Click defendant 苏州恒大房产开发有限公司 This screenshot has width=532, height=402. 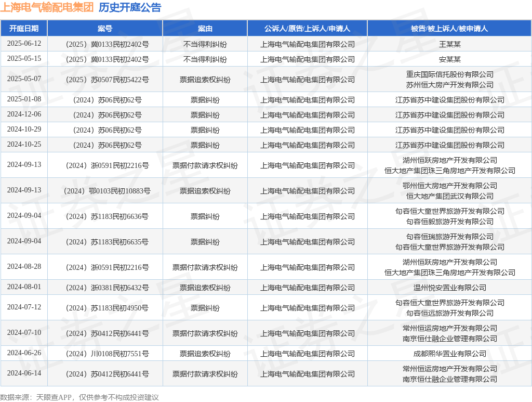(449, 85)
